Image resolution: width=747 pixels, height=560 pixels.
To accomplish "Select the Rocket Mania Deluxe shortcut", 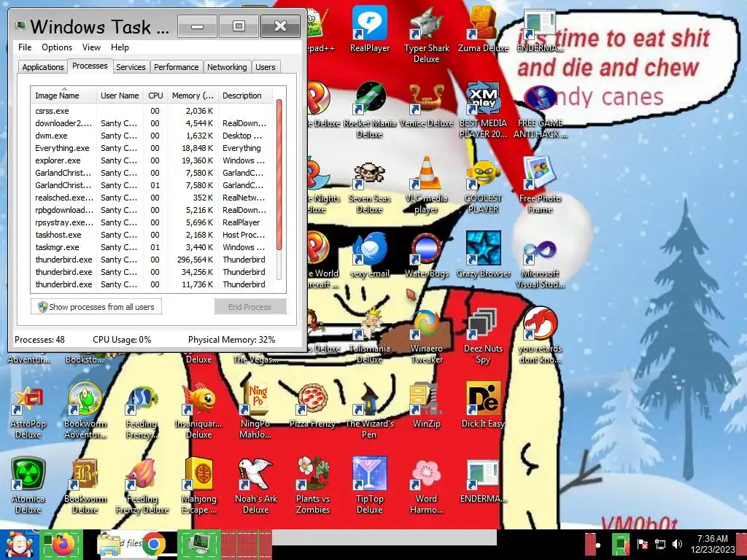I will pos(370,110).
